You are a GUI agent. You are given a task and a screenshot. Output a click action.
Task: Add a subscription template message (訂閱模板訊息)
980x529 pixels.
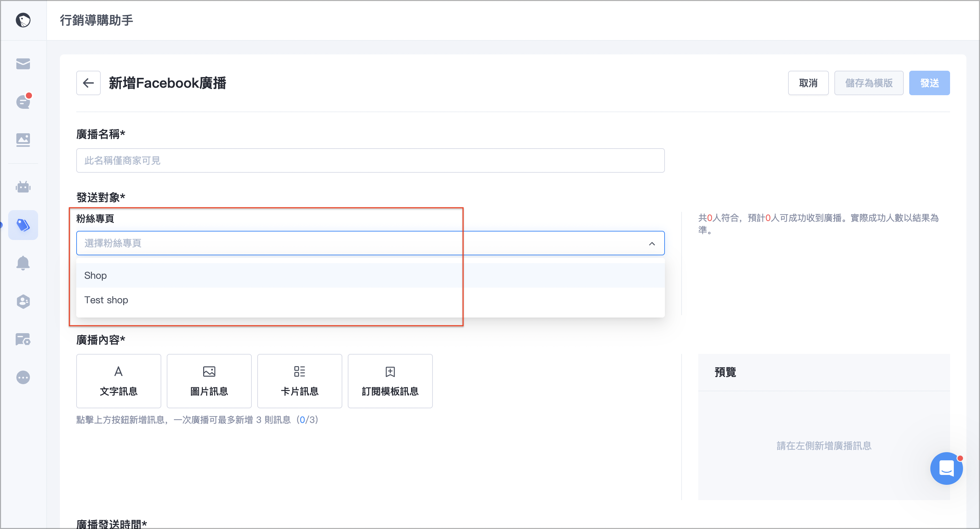(x=390, y=381)
